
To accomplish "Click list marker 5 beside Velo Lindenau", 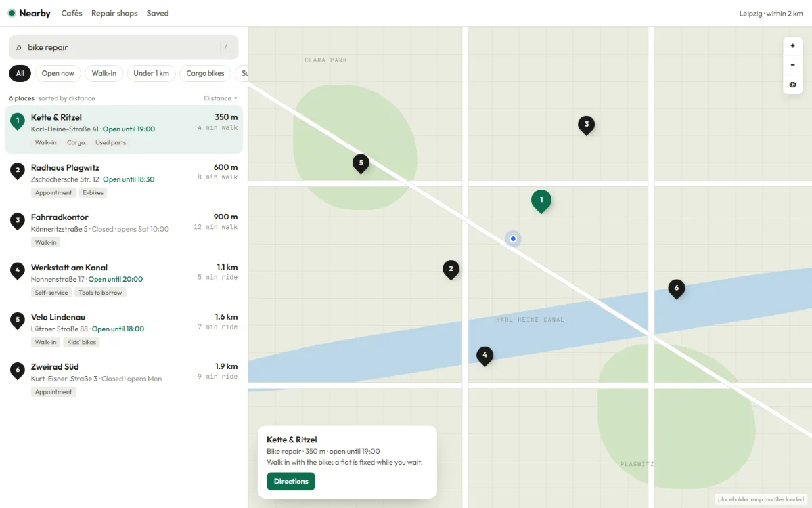I will coord(18,320).
